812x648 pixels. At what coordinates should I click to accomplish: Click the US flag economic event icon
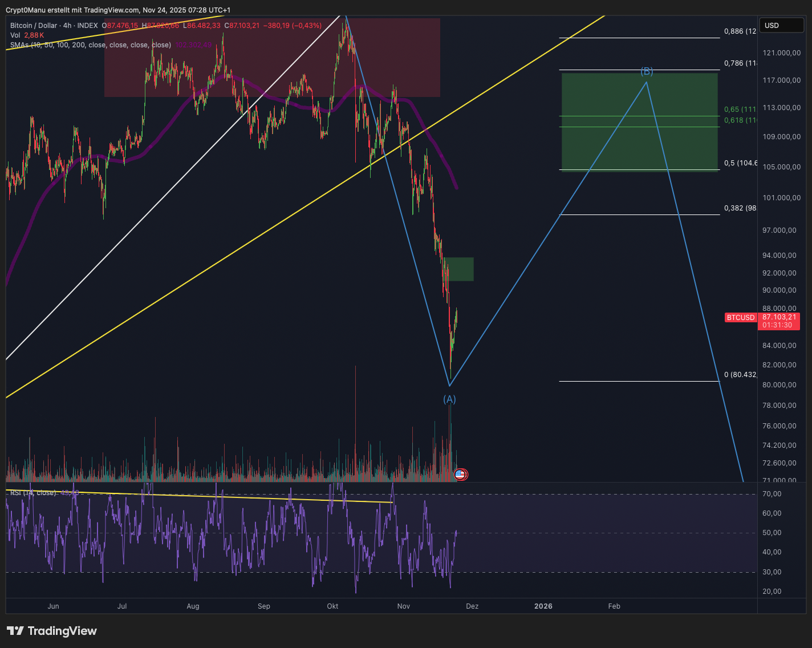point(461,474)
